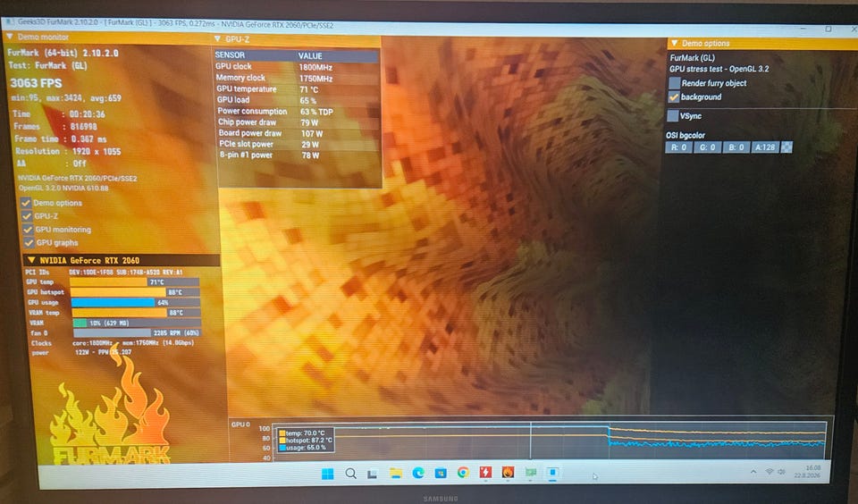Open taskbar Search
858x504 pixels.
pyautogui.click(x=350, y=474)
